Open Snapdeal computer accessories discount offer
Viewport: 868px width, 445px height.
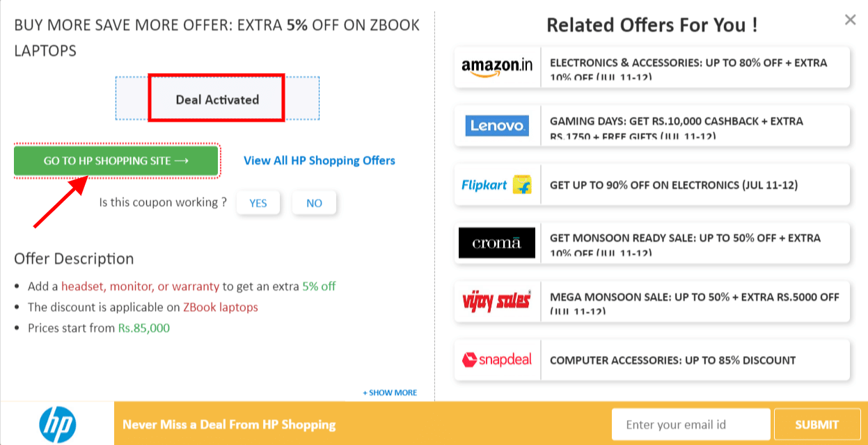click(x=672, y=360)
